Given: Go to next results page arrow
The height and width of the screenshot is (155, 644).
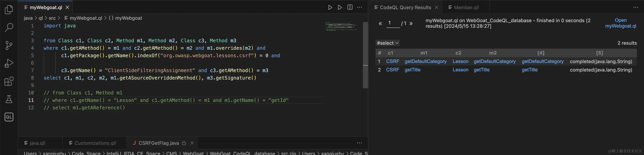Looking at the screenshot, I should click(411, 23).
